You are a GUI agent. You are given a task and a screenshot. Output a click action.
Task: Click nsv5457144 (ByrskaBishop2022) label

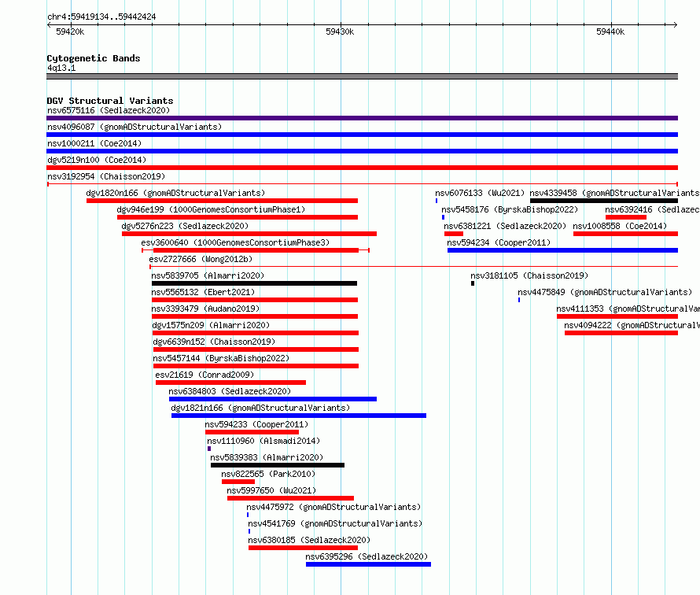tap(221, 358)
